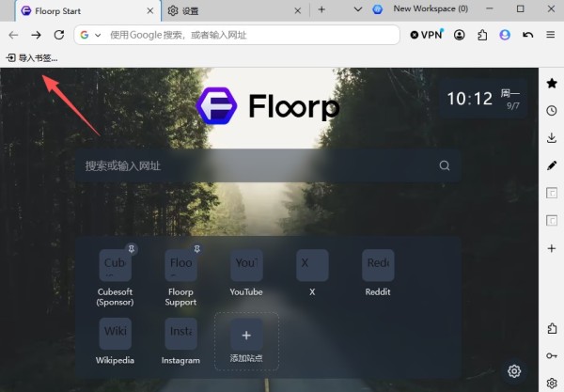The image size is (564, 392).
Task: Open the notes pencil panel in sidebar
Action: (x=552, y=165)
